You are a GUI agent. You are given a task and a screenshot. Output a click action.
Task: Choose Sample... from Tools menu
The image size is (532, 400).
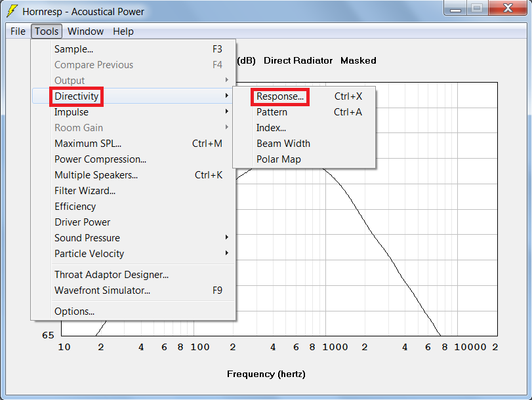pos(134,49)
